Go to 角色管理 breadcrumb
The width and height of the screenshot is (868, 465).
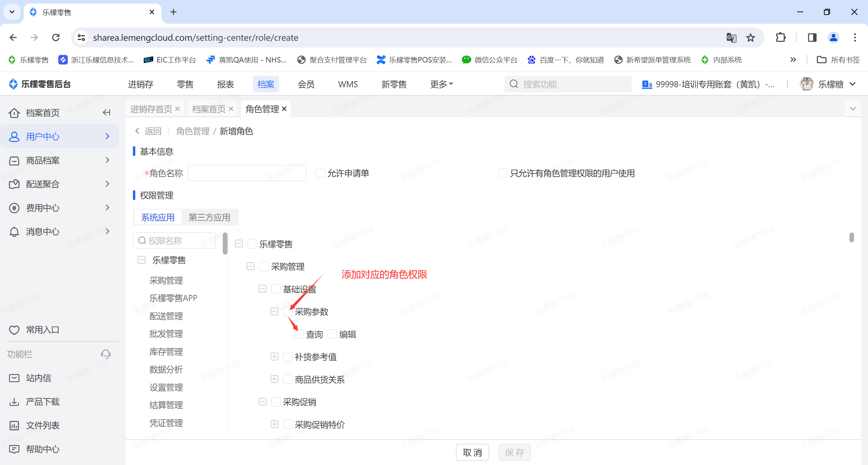point(193,131)
